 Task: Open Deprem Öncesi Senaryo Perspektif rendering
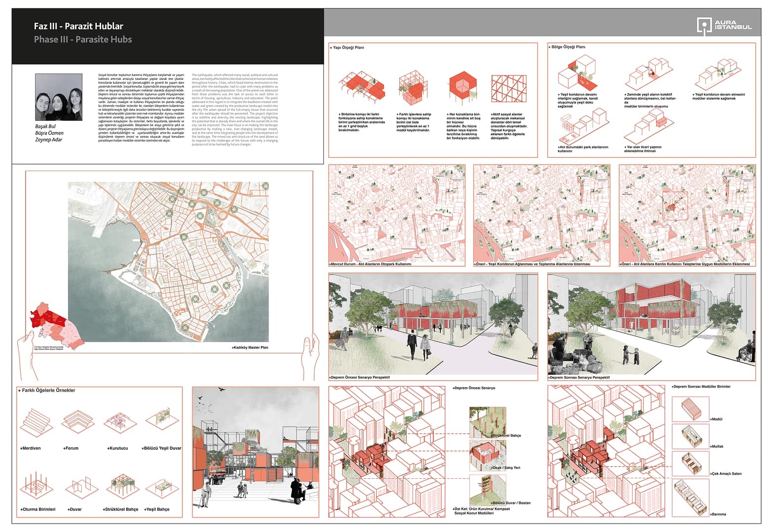click(433, 324)
